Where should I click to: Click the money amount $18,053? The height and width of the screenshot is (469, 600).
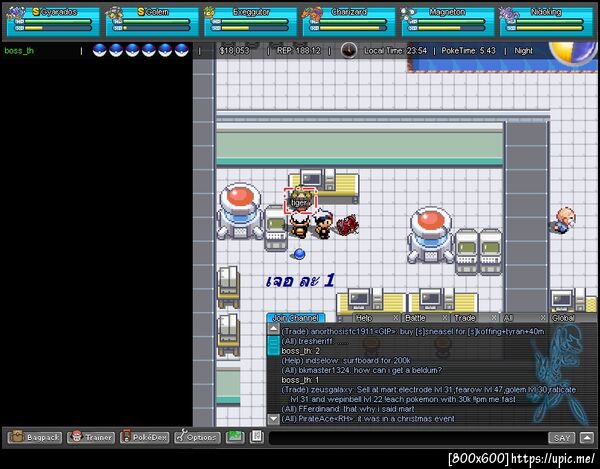[234, 50]
